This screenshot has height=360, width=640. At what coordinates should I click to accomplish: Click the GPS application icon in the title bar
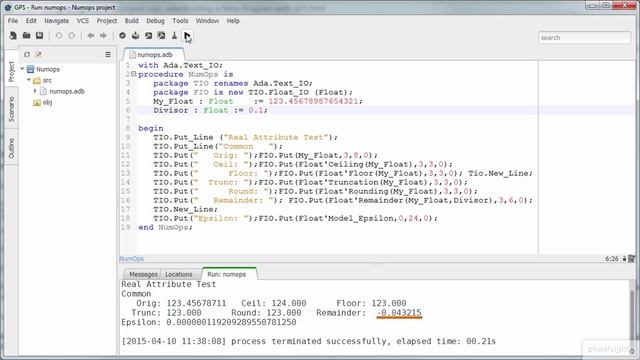point(8,7)
